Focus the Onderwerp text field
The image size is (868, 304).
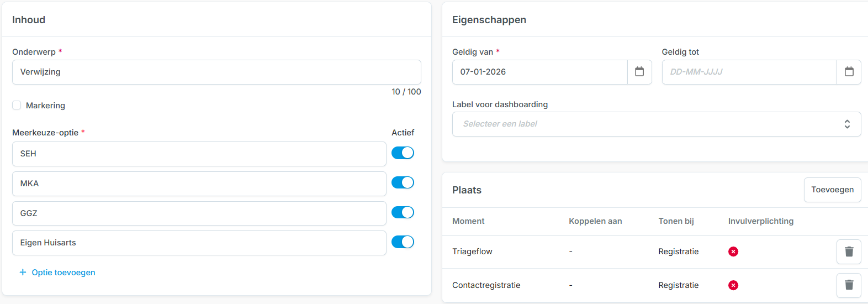pyautogui.click(x=216, y=72)
